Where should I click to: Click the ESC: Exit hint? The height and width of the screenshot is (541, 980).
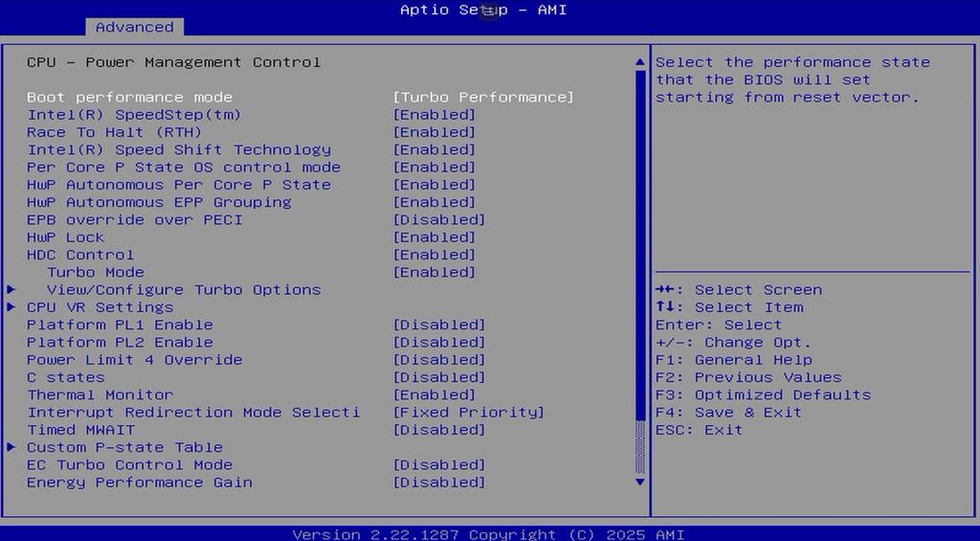[x=700, y=430]
